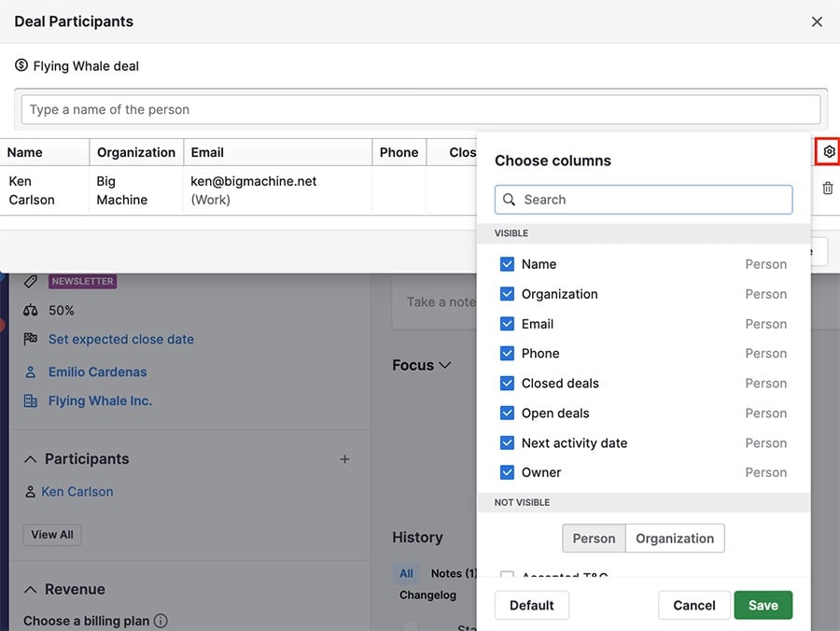Click the column settings gear icon
The image size is (840, 631).
[828, 151]
